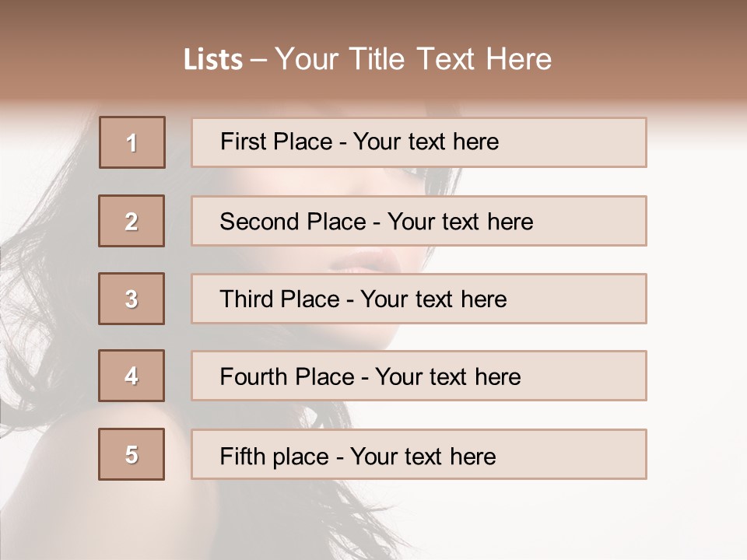Click the word 'Fifth' in the list
747x560 pixels.
click(242, 456)
